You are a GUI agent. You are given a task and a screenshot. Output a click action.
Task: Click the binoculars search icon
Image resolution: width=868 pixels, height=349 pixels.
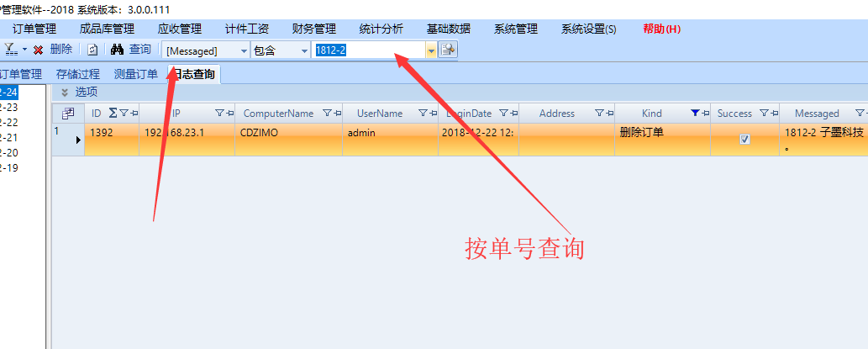[x=118, y=50]
